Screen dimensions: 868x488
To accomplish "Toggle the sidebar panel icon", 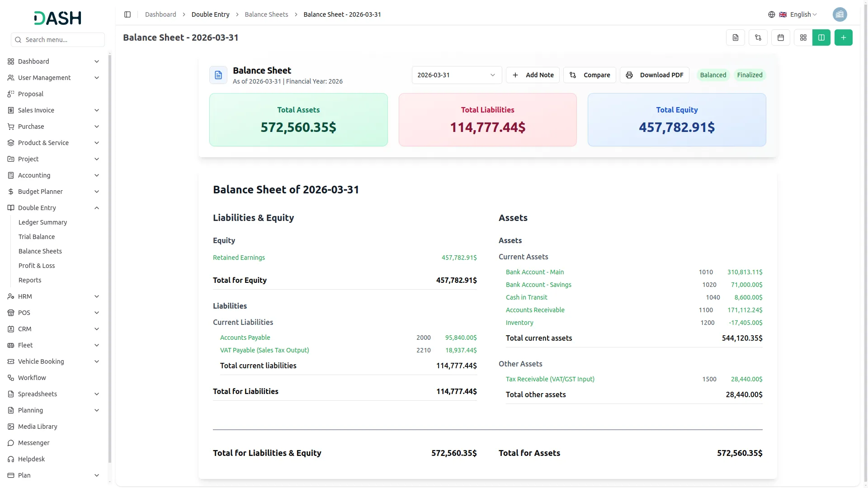I will (127, 14).
